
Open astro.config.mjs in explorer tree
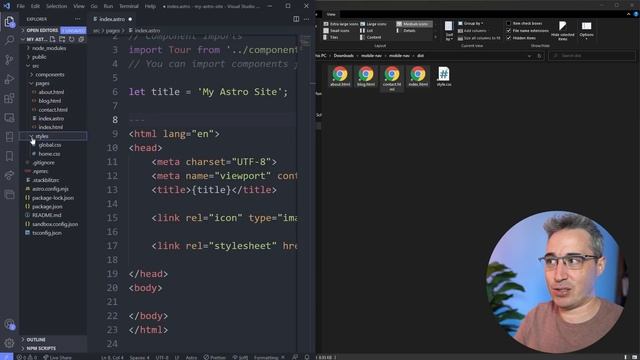[53, 189]
